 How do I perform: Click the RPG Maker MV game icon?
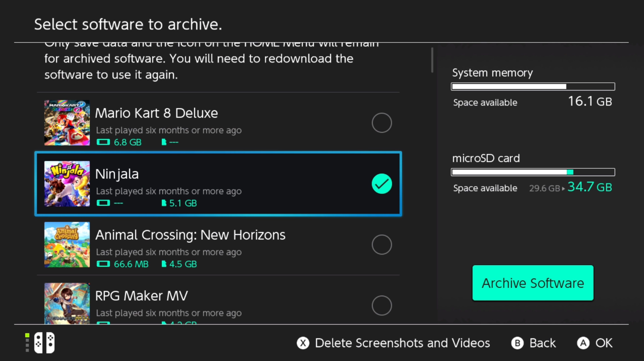pos(67,303)
